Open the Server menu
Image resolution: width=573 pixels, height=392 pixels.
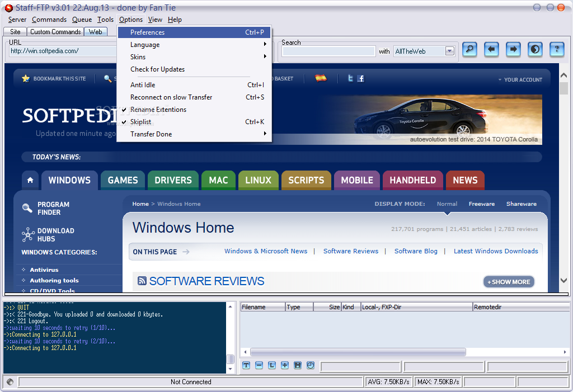click(x=17, y=20)
